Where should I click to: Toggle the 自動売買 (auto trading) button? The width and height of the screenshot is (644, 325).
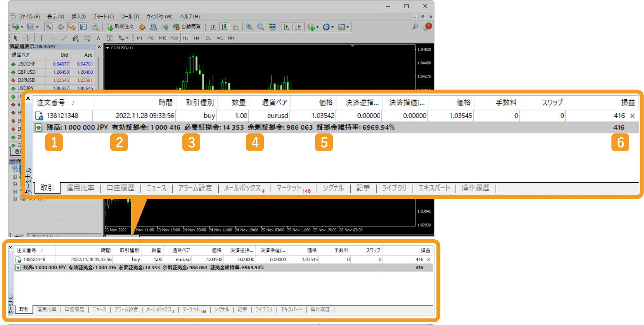(x=187, y=27)
